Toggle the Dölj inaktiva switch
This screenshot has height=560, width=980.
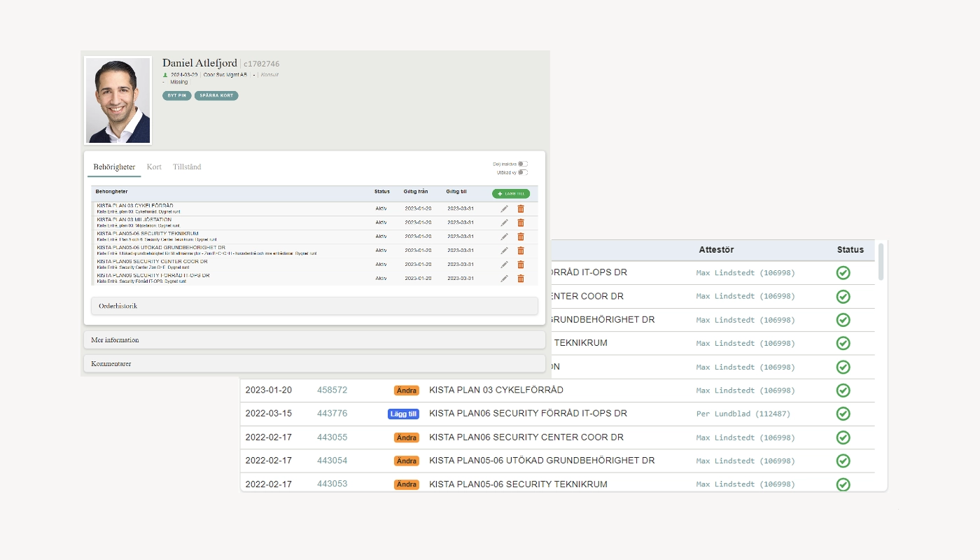[x=522, y=164]
